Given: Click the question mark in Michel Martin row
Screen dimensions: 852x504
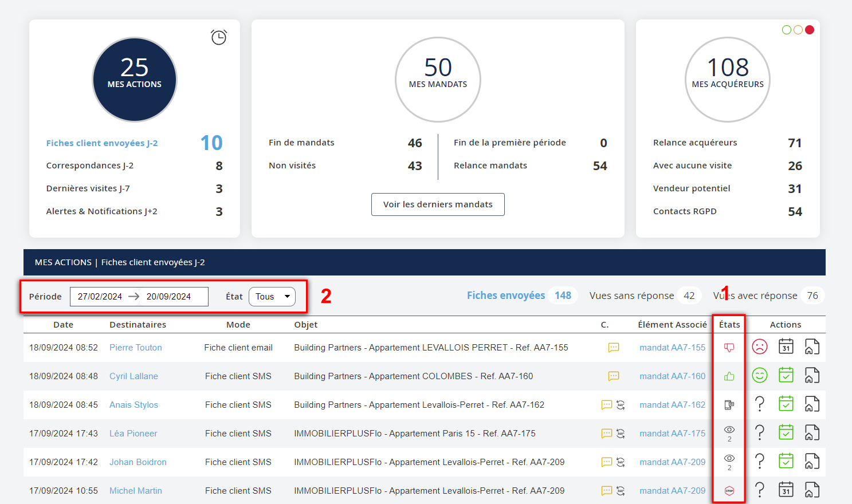Looking at the screenshot, I should tap(759, 490).
